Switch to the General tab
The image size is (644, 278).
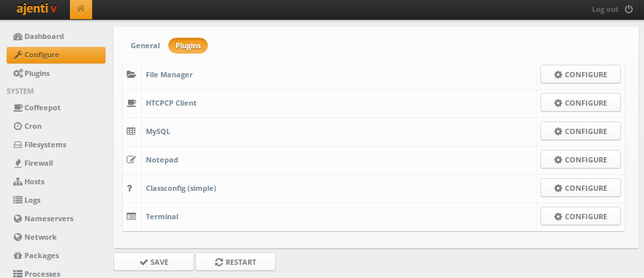(145, 46)
